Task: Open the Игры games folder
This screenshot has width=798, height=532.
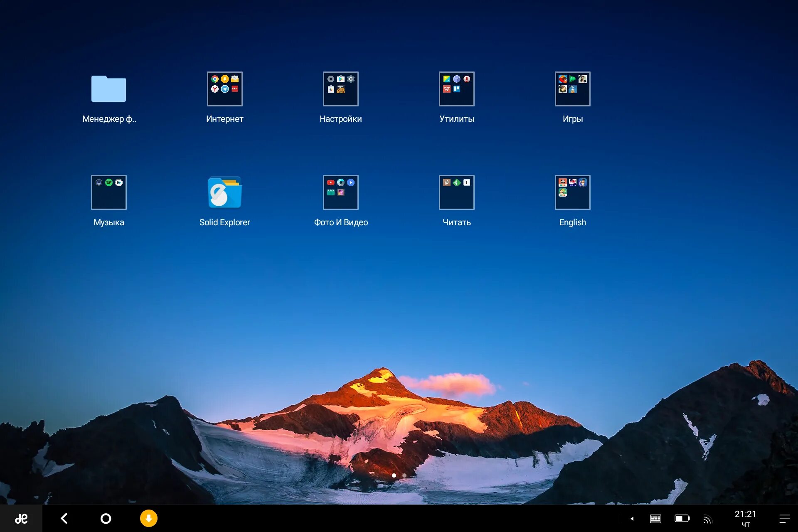Action: [572, 89]
